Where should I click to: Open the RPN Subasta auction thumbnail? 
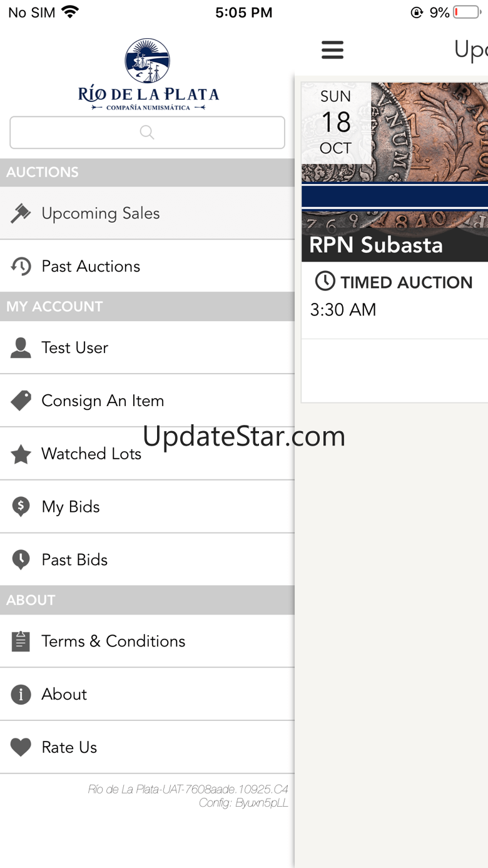(394, 172)
